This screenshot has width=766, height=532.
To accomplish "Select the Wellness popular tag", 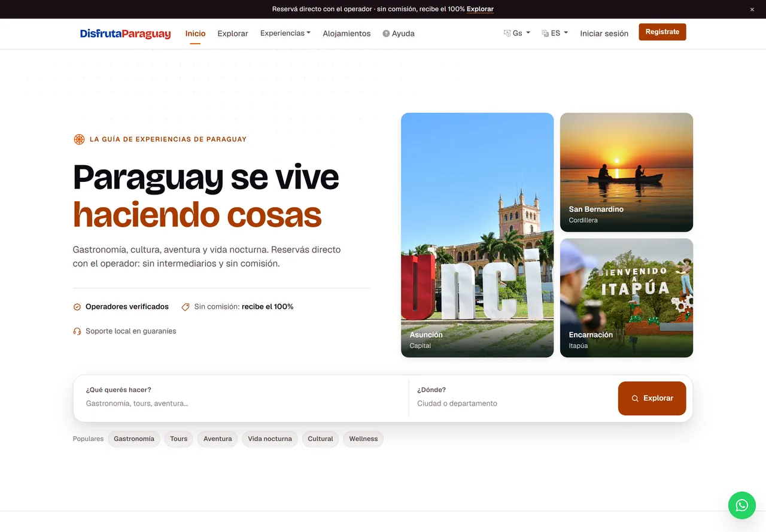I will coord(364,439).
